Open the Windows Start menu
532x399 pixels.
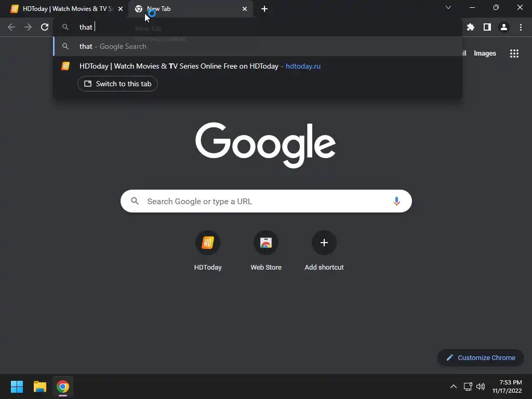click(x=17, y=387)
